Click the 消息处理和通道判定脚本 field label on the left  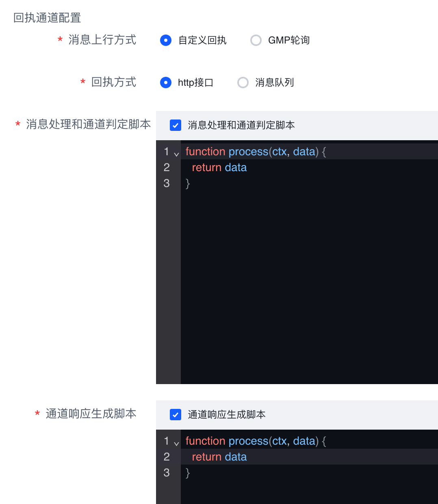tap(89, 124)
